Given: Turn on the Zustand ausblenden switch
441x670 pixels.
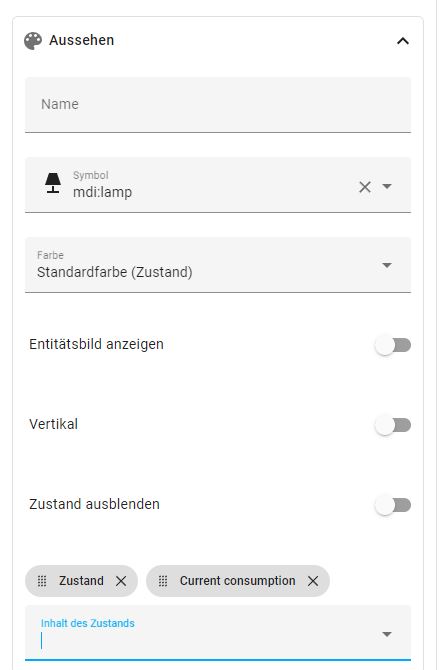Looking at the screenshot, I should (393, 505).
